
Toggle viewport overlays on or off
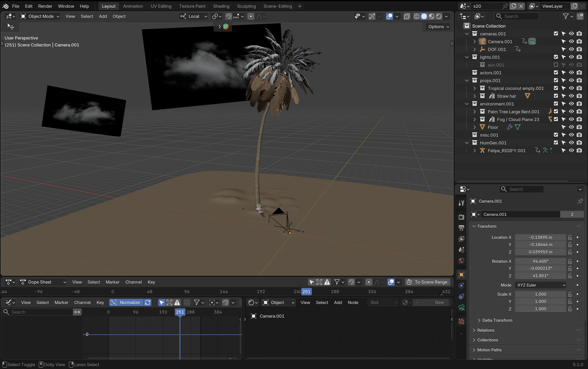point(389,16)
